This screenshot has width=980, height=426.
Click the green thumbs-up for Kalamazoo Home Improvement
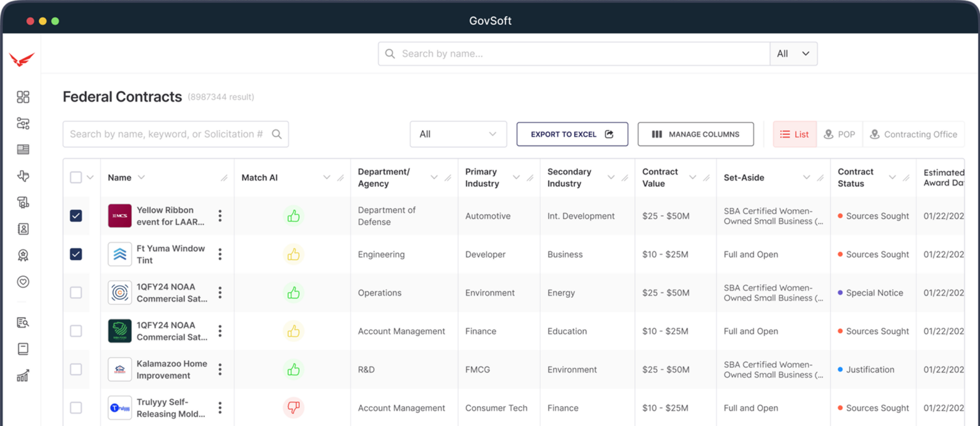293,369
